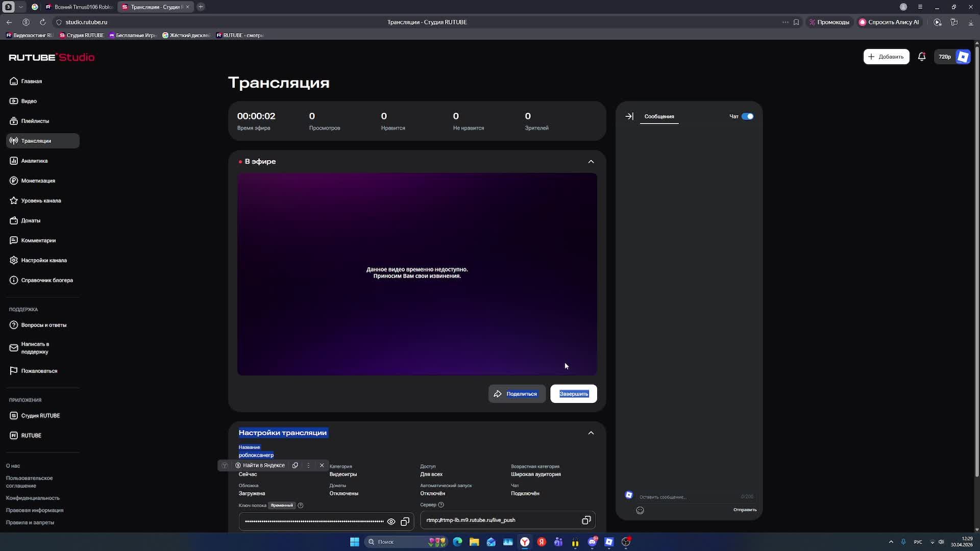Collapse Настройки трансляции section

point(591,433)
